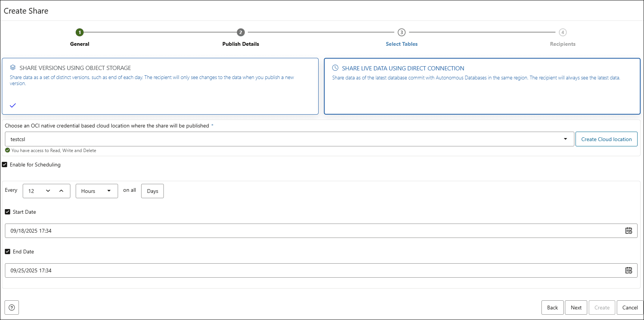Open the Hours unit dropdown
This screenshot has width=644, height=320.
[97, 191]
